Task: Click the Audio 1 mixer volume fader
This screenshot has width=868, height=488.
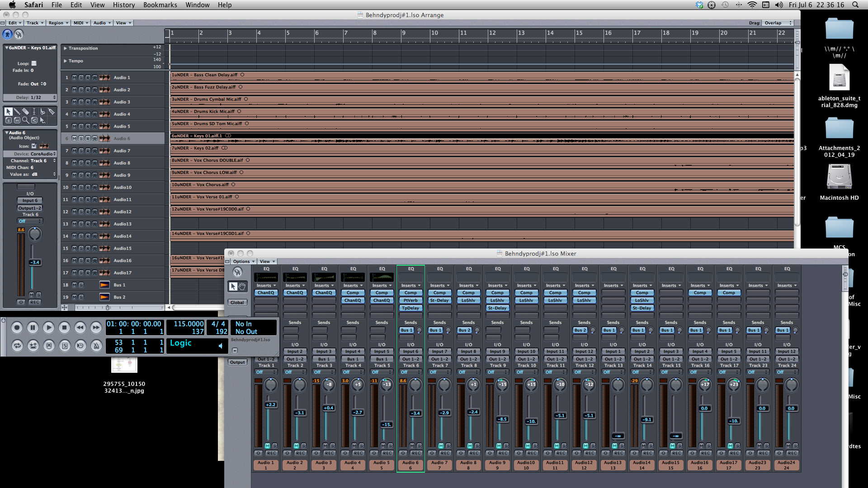Action: (270, 405)
